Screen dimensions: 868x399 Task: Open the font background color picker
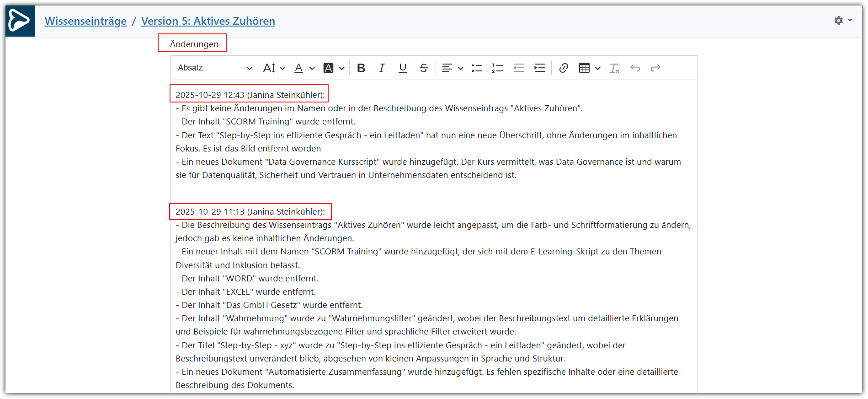(x=334, y=68)
